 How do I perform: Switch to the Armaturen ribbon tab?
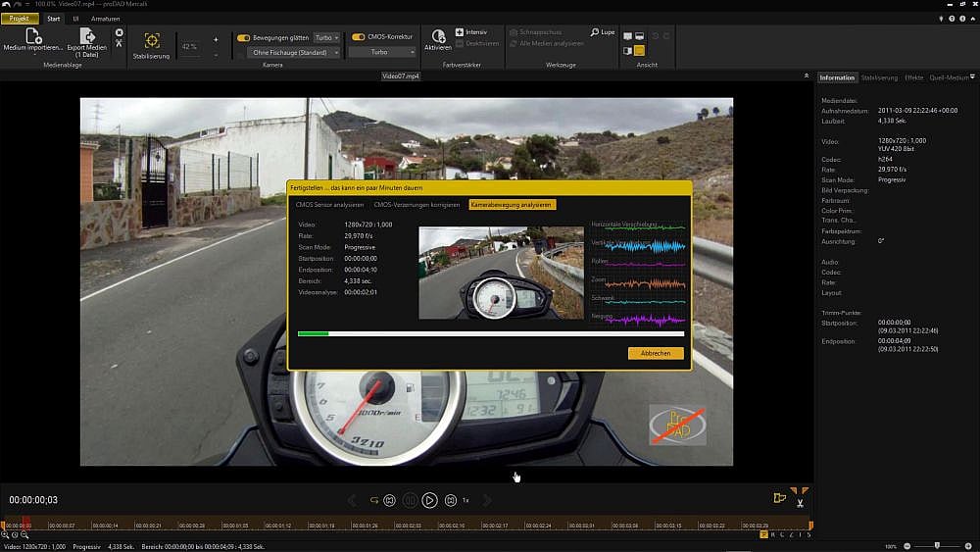[x=105, y=19]
